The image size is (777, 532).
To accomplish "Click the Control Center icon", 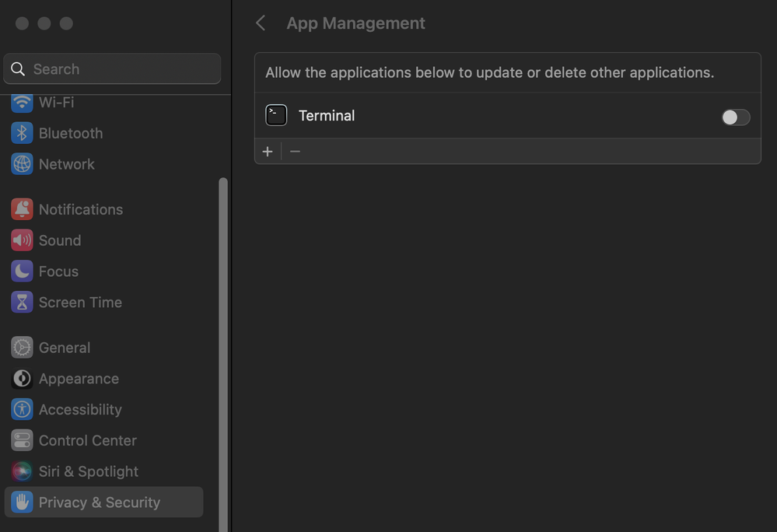I will pos(22,440).
